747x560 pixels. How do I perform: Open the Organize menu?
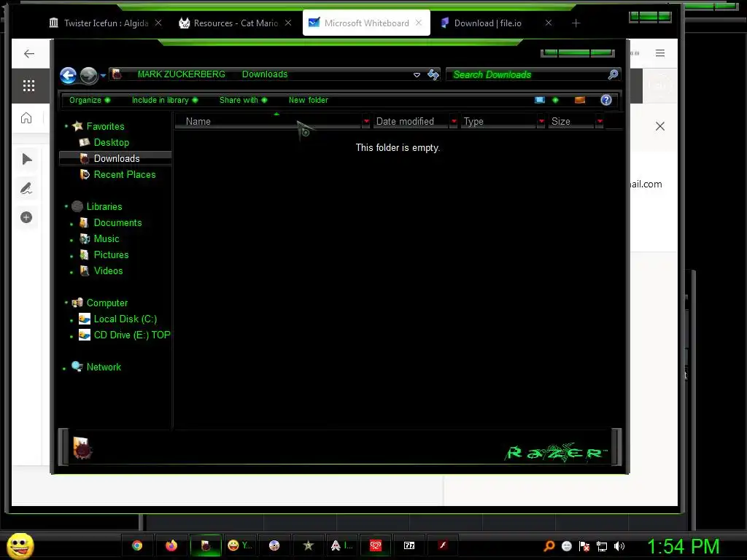(89, 100)
